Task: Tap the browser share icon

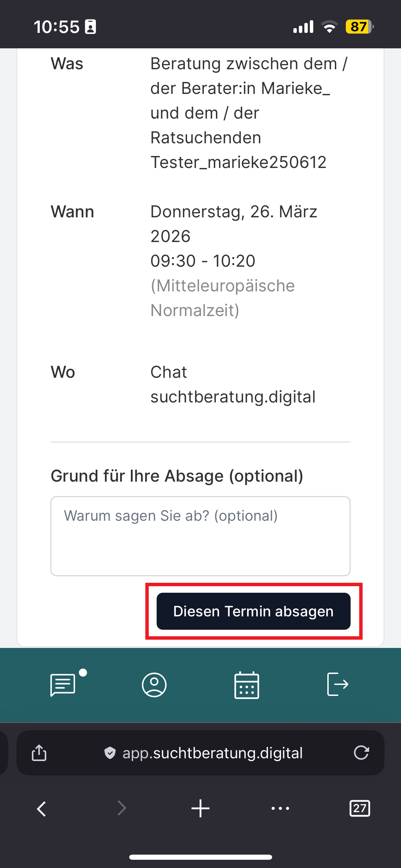Action: (39, 753)
